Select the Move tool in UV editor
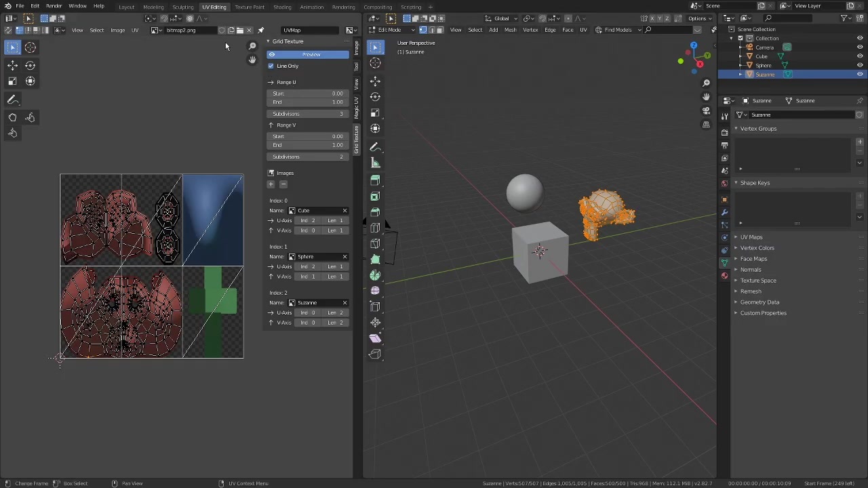 (12, 65)
